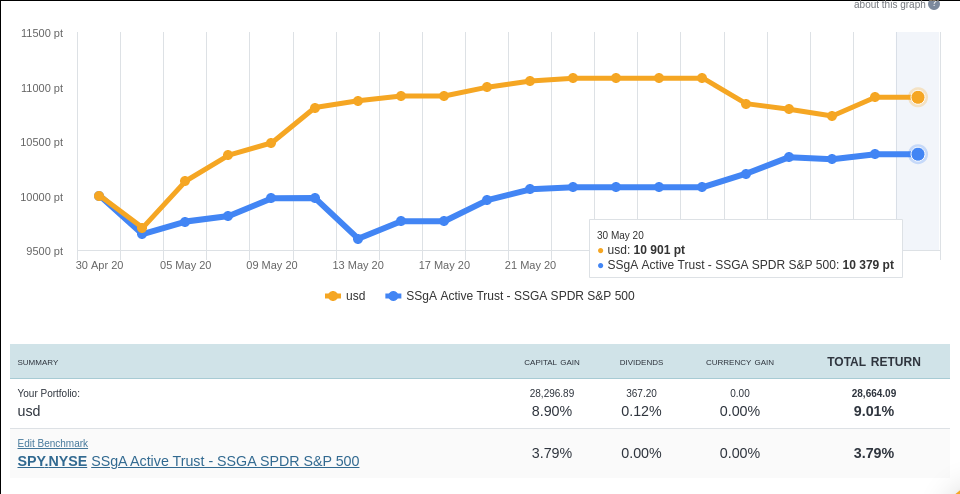Screen dimensions: 960x494
Task: Click the orange usd legend color marker
Action: pyautogui.click(x=333, y=296)
